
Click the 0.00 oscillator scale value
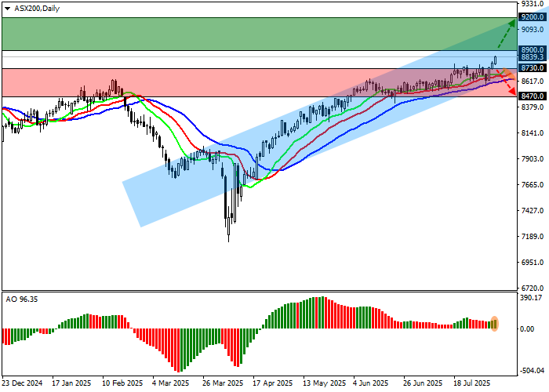(x=528, y=329)
